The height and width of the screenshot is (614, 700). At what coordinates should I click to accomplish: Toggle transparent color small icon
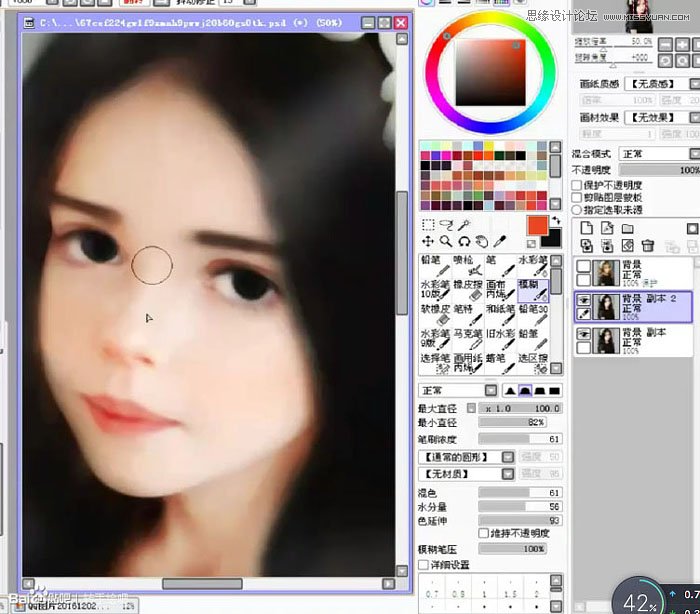(x=531, y=244)
